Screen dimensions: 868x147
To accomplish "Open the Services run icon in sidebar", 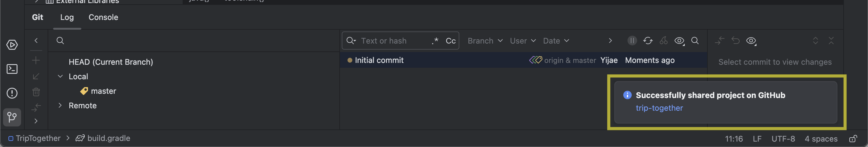I will click(x=12, y=45).
